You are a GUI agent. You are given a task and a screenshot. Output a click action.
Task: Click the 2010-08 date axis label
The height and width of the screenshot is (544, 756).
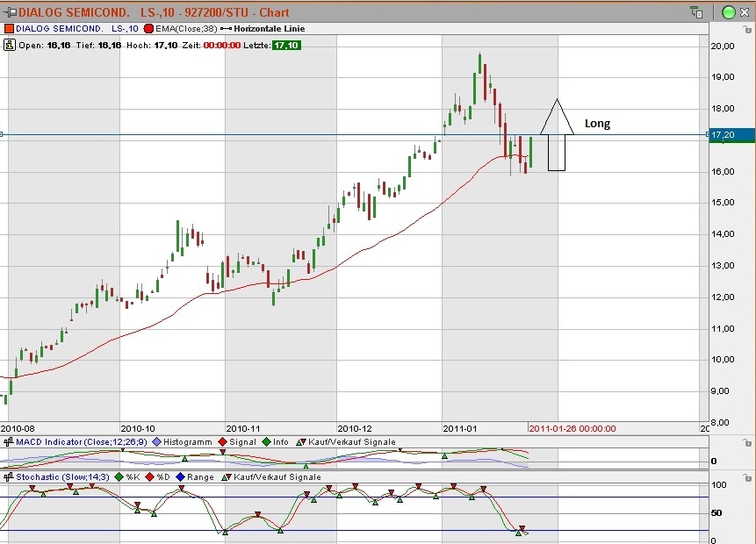point(18,428)
